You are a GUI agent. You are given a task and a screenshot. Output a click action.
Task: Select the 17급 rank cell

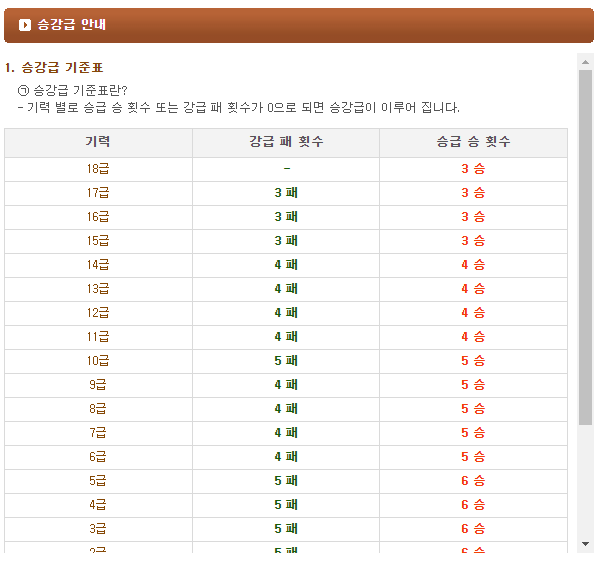[x=98, y=193]
